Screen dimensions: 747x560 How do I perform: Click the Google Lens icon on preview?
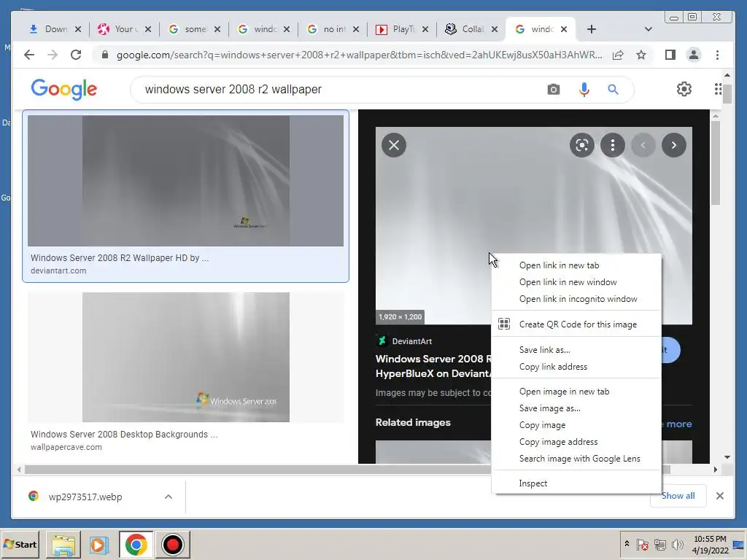coord(582,145)
